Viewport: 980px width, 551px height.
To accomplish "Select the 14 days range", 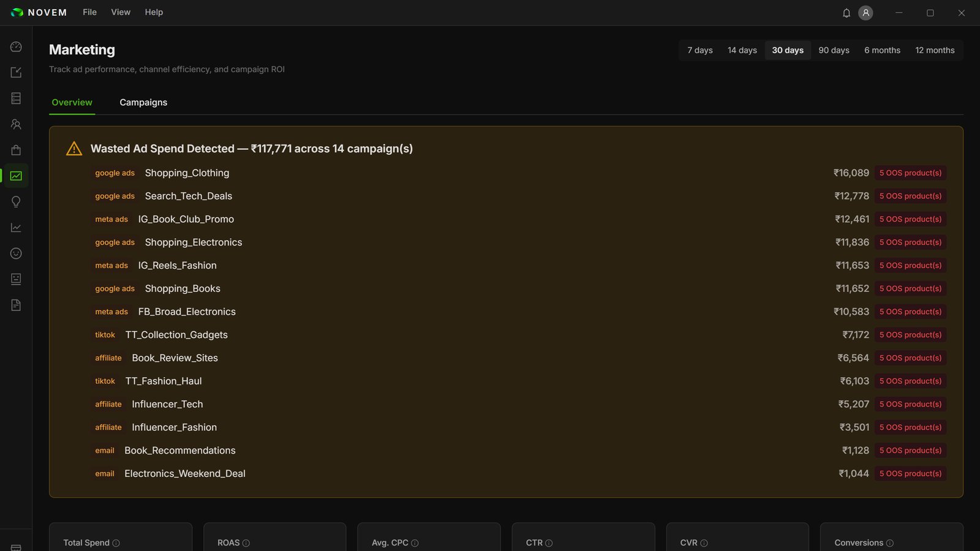I will pos(742,50).
